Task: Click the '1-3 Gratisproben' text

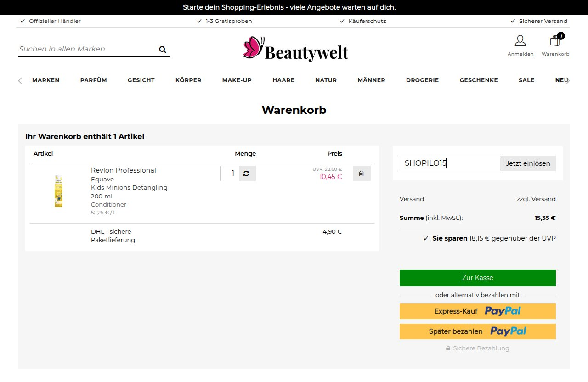Action: coord(229,21)
